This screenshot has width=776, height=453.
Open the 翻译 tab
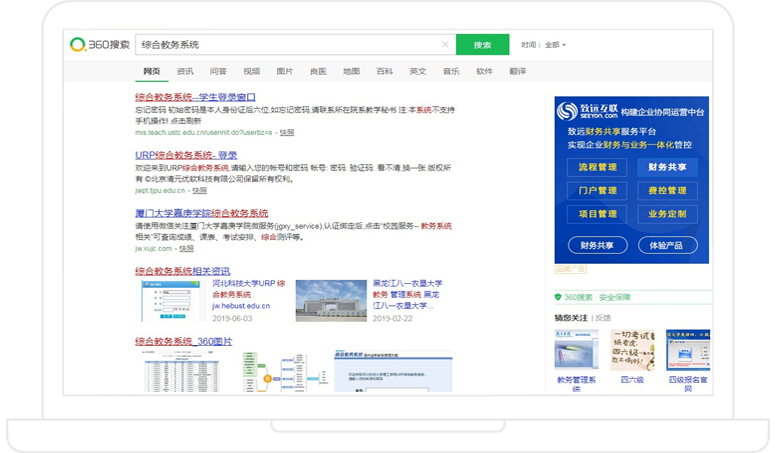518,71
